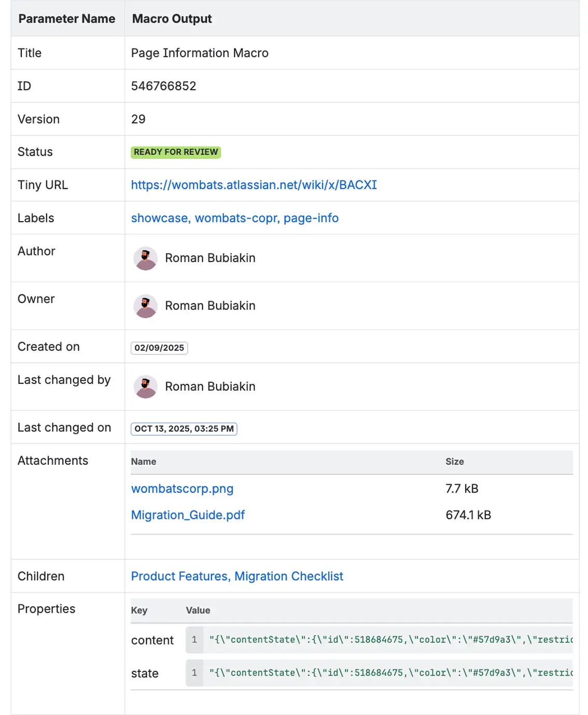
Task: Click the Key column header in Properties
Action: [139, 611]
